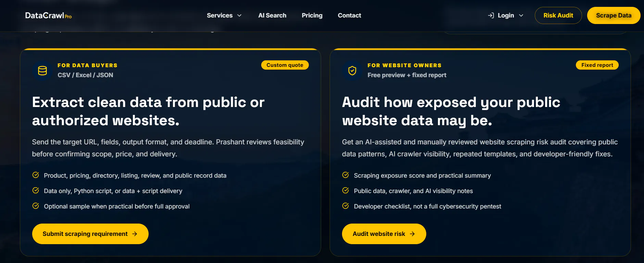The image size is (644, 263).
Task: Click text Developer checklist, not a full pentest
Action: (x=427, y=206)
